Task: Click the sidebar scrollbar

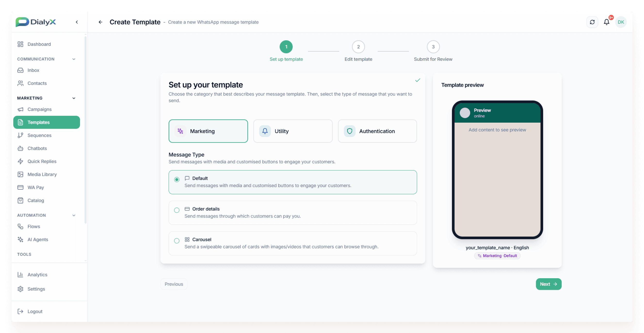Action: coord(86,130)
